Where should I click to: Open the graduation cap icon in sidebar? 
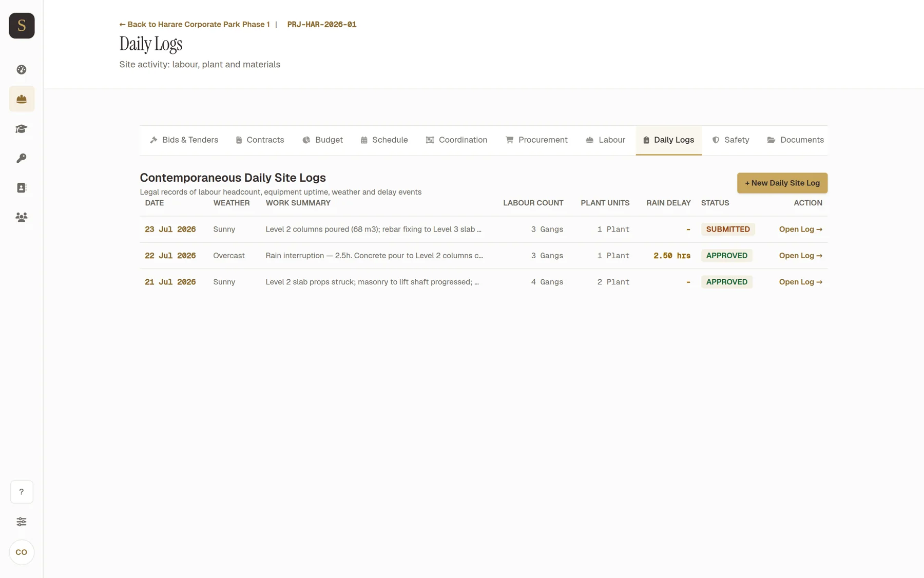22,129
